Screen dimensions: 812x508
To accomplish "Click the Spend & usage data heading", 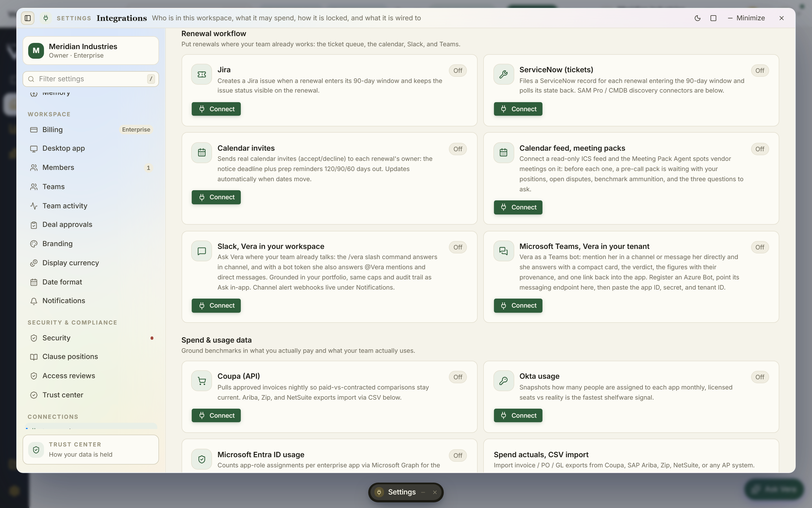I will [x=217, y=340].
